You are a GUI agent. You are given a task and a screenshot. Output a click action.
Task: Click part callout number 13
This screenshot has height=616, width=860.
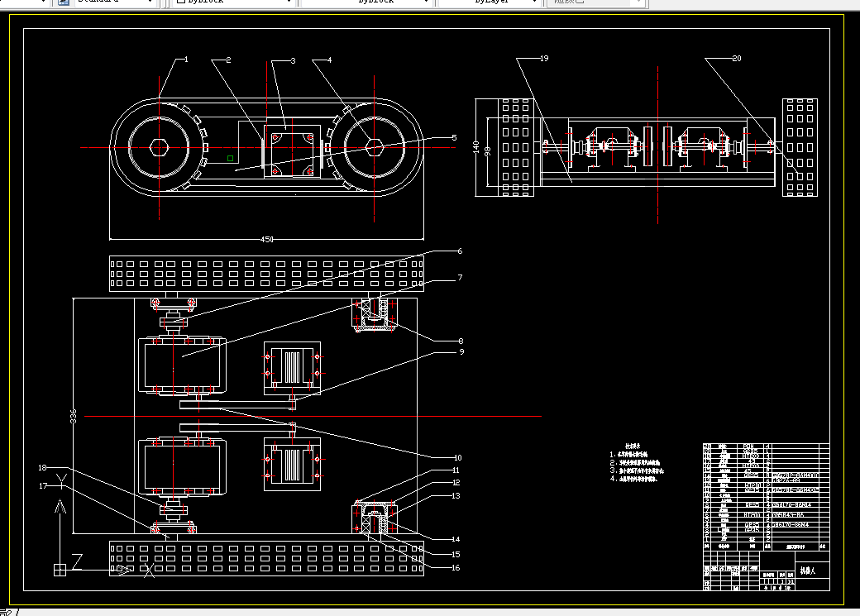tap(456, 496)
